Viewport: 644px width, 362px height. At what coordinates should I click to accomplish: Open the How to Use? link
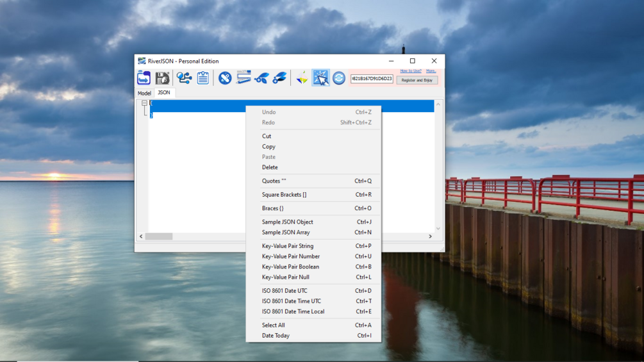pos(411,71)
